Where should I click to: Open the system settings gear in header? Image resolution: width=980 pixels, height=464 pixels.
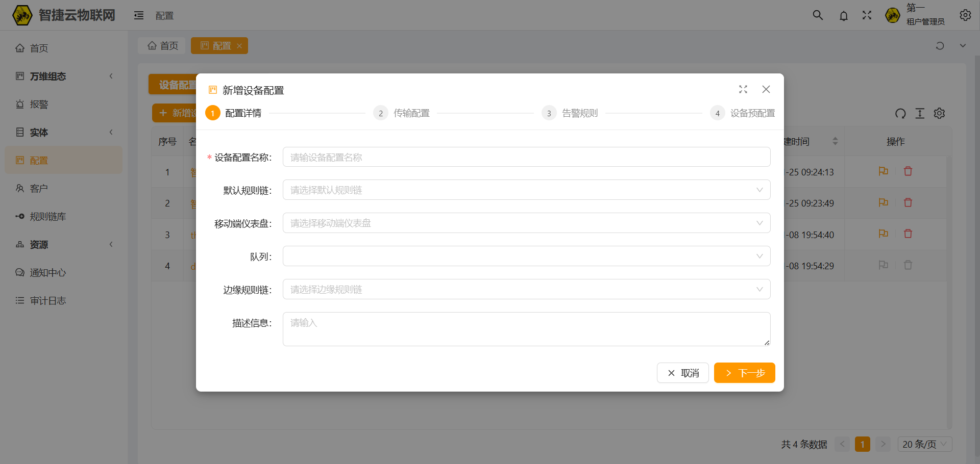[965, 15]
